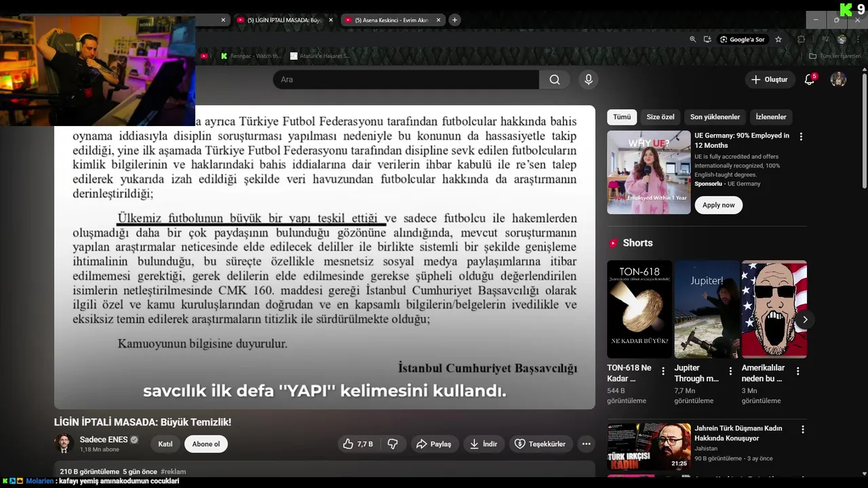Click the search magnifier button
The width and height of the screenshot is (868, 488).
555,79
